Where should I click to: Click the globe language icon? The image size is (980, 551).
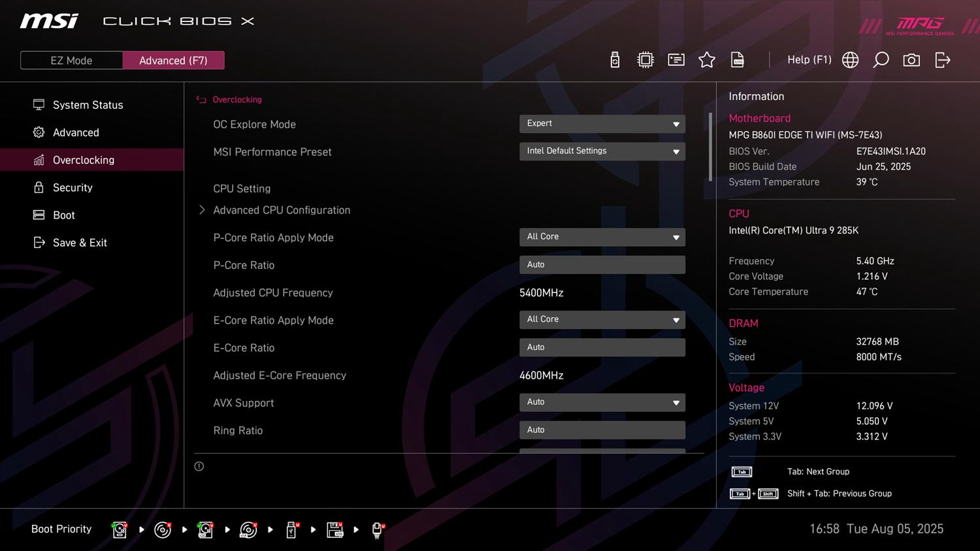[x=850, y=60]
